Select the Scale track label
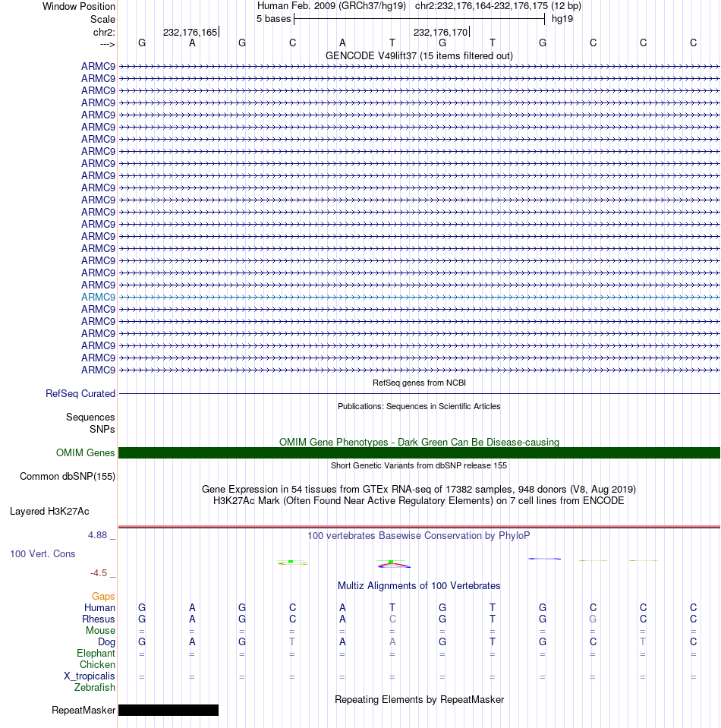Viewport: 721px width, 728px height. point(102,20)
